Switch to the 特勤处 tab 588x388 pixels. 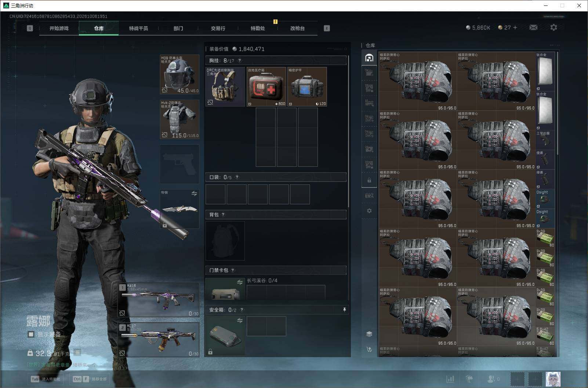[258, 28]
